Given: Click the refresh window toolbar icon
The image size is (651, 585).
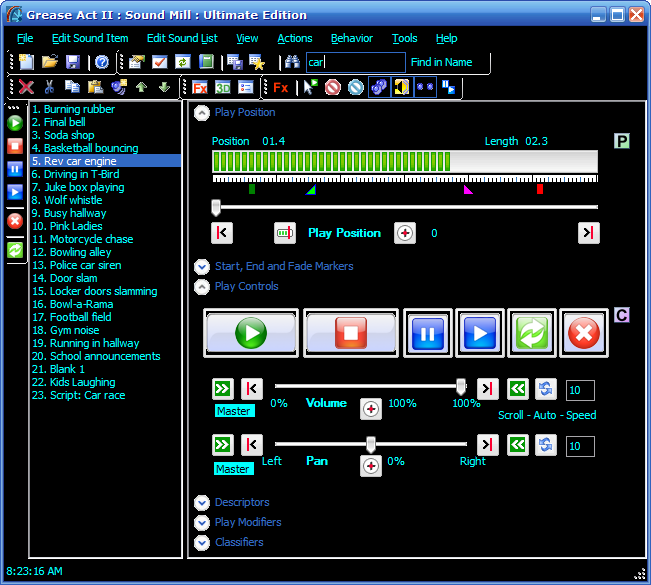Looking at the screenshot, I should click(x=183, y=62).
